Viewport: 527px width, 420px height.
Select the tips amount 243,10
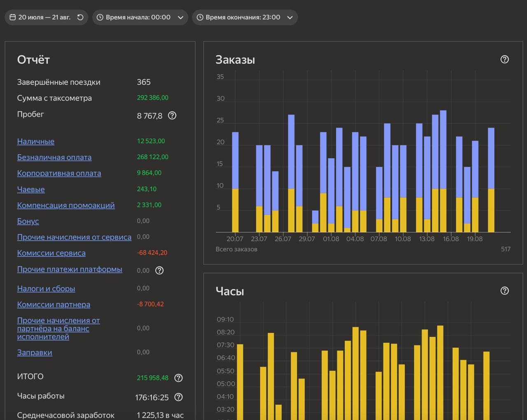coord(147,189)
